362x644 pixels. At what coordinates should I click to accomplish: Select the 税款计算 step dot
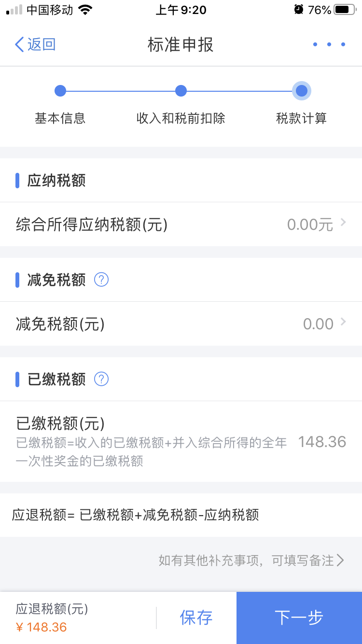302,91
